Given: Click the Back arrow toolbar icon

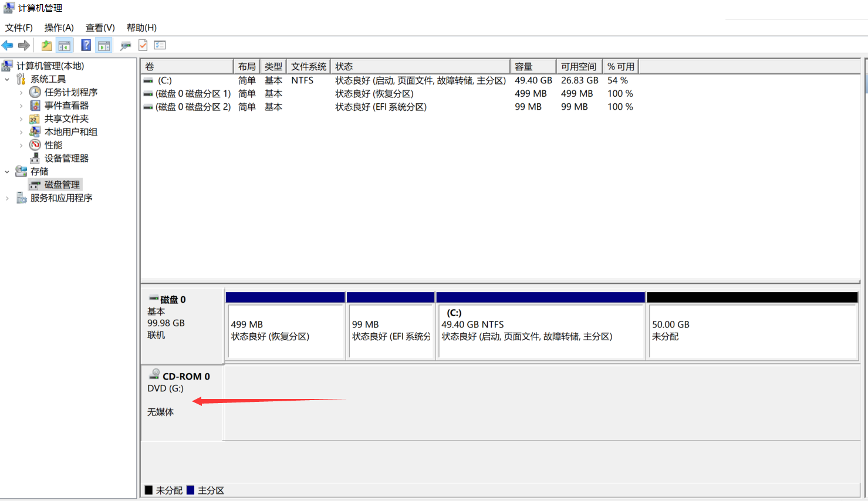Looking at the screenshot, I should [7, 45].
